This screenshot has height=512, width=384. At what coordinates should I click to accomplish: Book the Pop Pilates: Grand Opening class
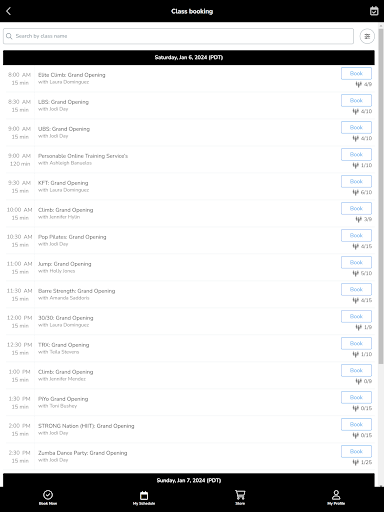point(356,235)
